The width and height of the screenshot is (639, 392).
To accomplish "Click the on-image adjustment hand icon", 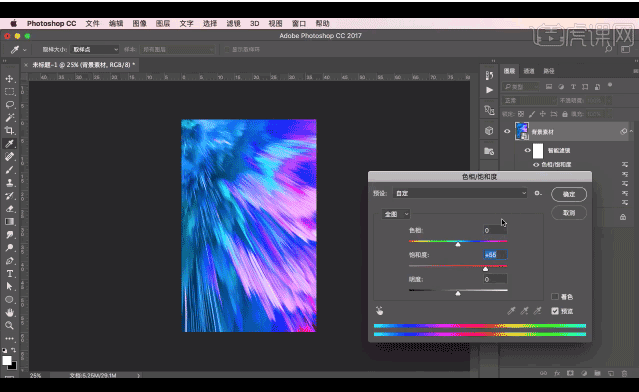I will click(x=379, y=311).
